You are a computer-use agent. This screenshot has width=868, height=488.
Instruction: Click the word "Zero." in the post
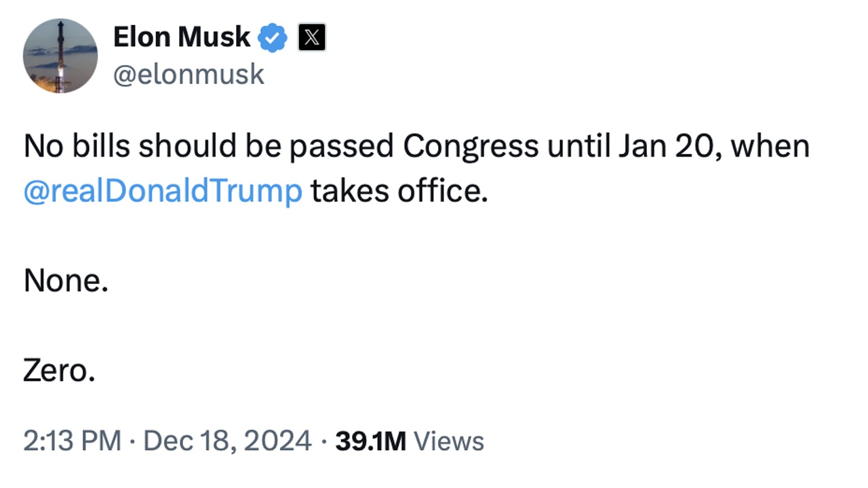[59, 370]
